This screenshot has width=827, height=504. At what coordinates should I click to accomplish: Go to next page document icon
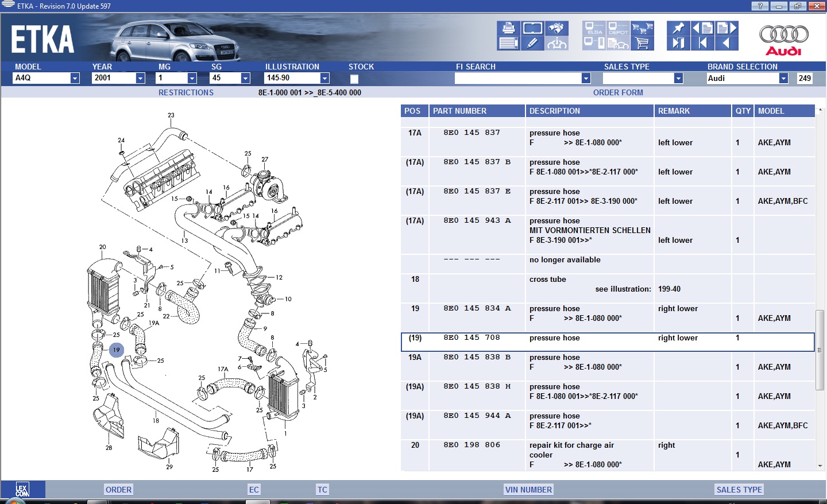[x=726, y=28]
